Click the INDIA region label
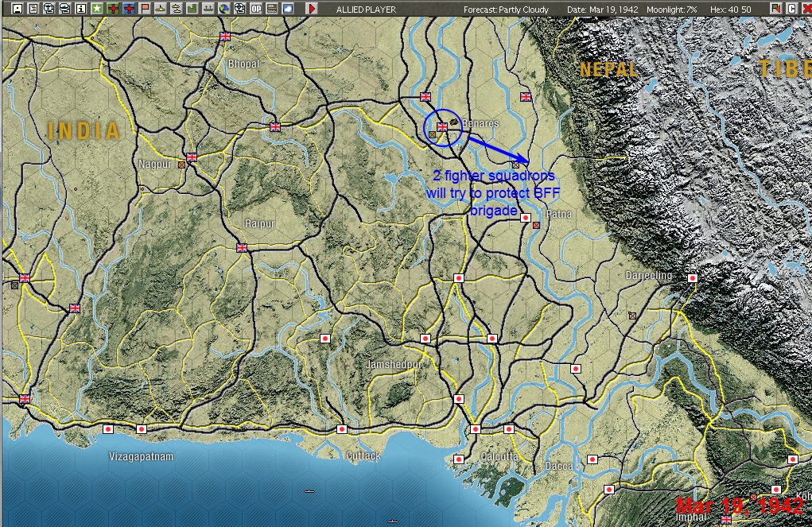Viewport: 812px width, 527px height. coord(84,130)
